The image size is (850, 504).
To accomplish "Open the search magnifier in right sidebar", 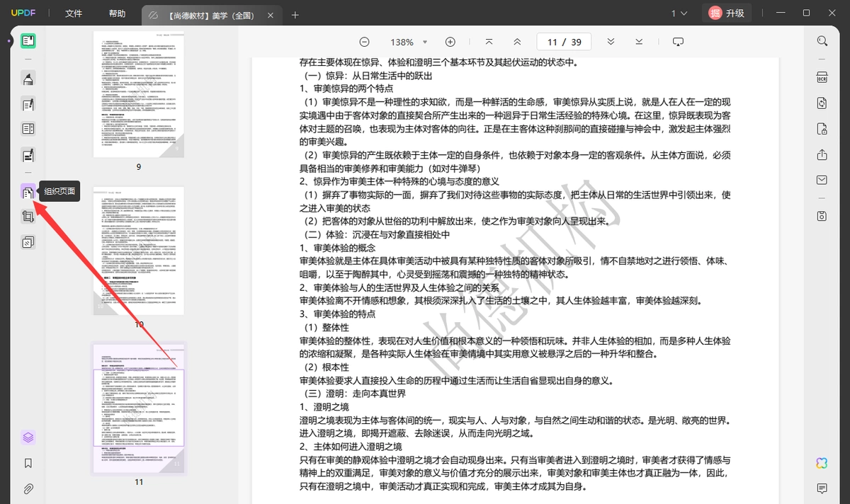I will [x=822, y=41].
